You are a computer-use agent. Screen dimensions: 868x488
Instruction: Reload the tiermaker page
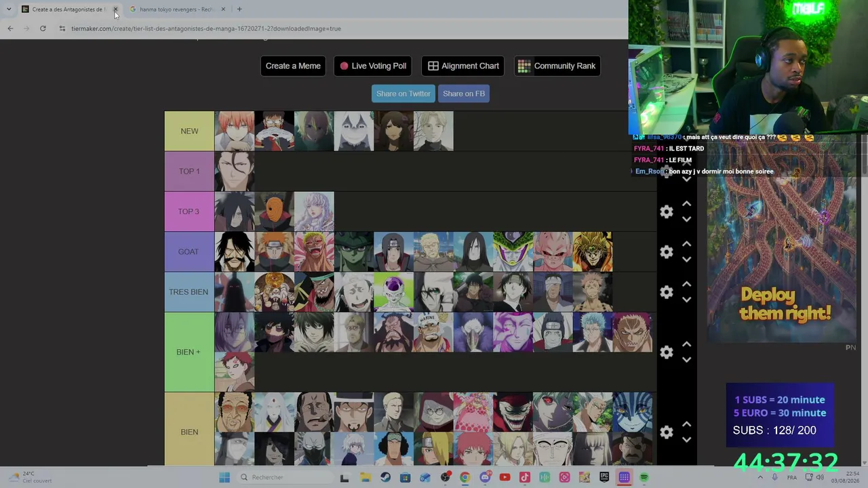(43, 28)
